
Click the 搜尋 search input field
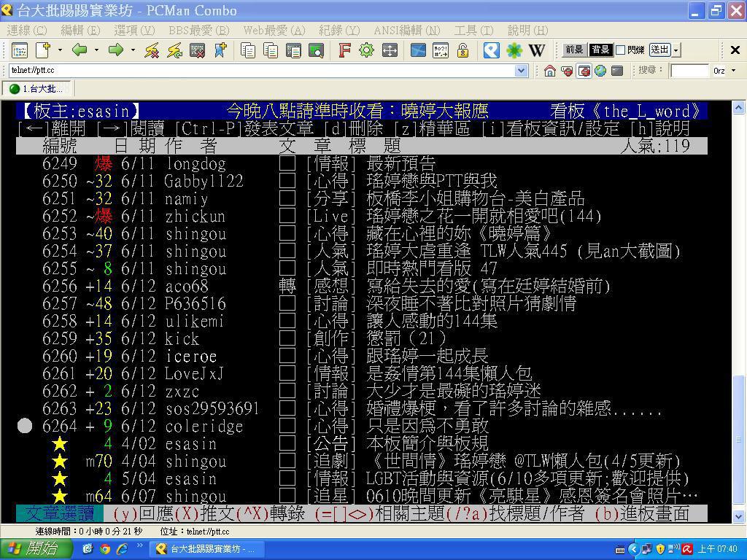(689, 71)
